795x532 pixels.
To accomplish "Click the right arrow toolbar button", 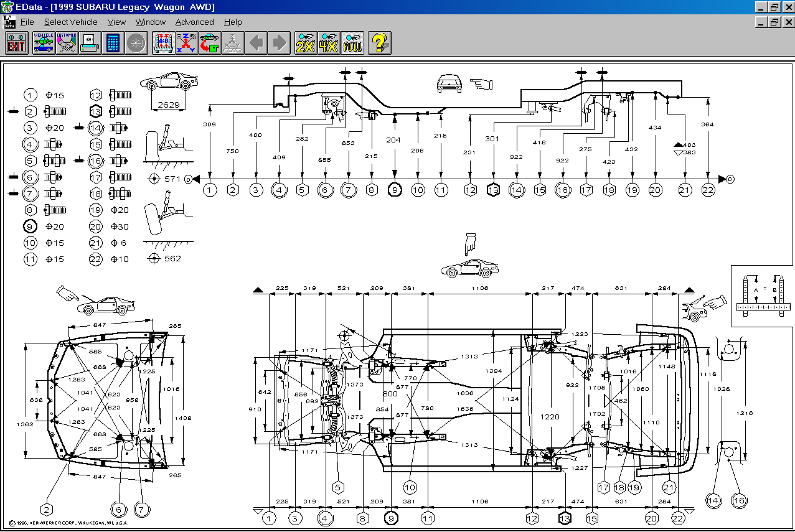I will (278, 43).
